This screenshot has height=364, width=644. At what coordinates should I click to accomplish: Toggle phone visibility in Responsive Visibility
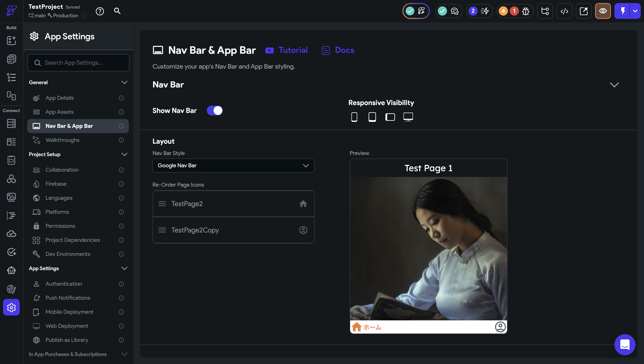coord(354,117)
